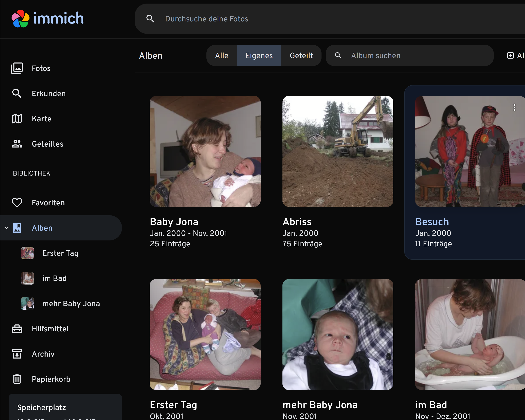Open Fotos via its sidebar icon
Viewport: 525px width, 420px height.
17,68
